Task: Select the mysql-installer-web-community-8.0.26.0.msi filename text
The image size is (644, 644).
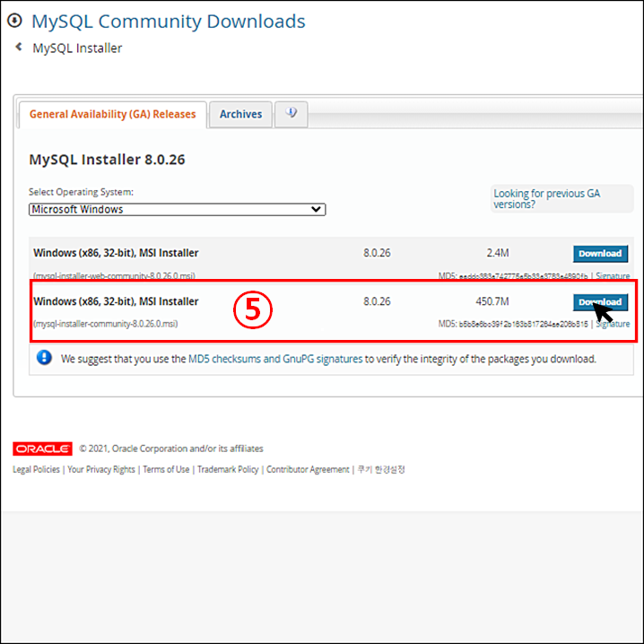Action: [x=114, y=275]
